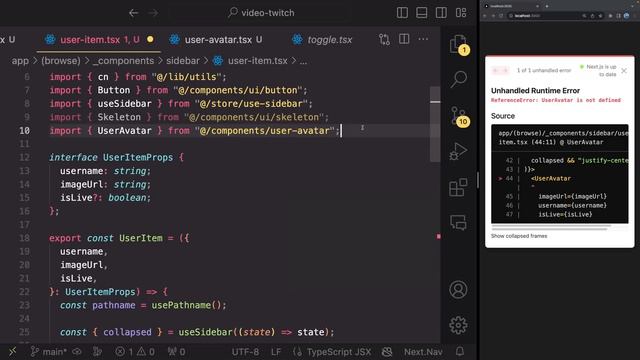Open customize layout grid icon

pos(461,13)
